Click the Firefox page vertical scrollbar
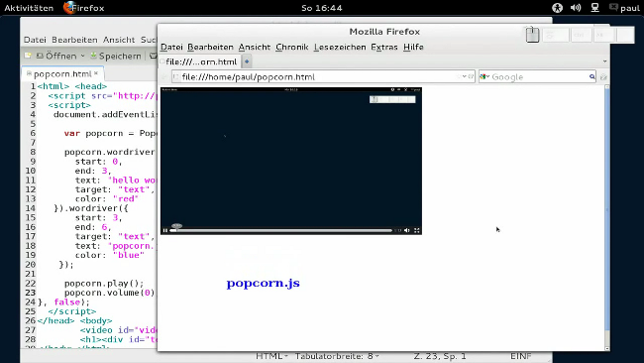The image size is (644, 363). pos(607,217)
